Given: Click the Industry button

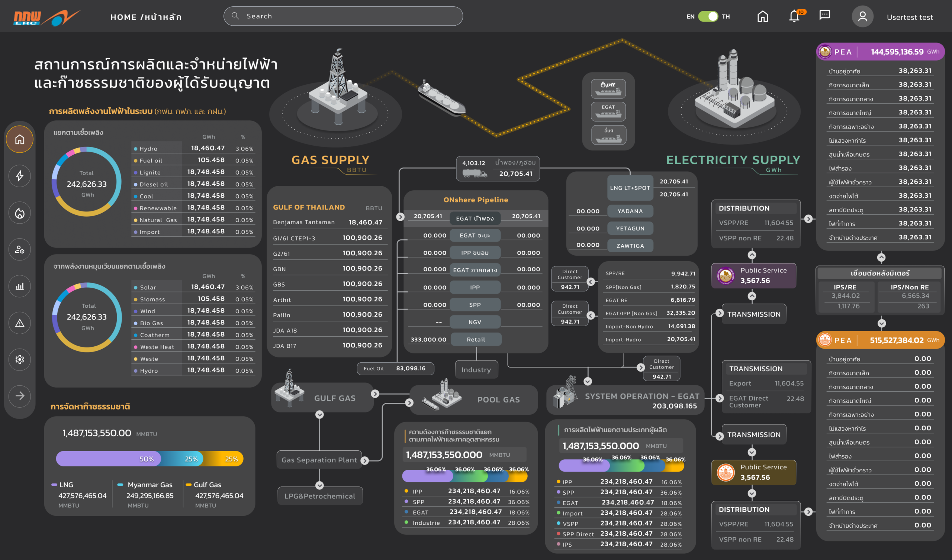Looking at the screenshot, I should 476,369.
